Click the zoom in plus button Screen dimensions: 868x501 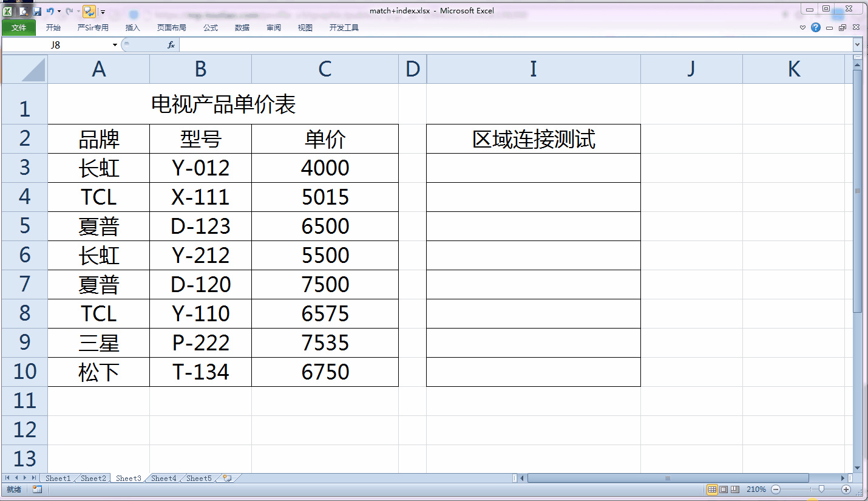point(846,489)
